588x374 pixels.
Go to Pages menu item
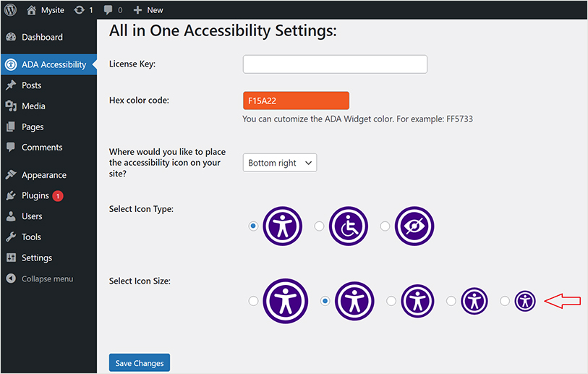48,127
